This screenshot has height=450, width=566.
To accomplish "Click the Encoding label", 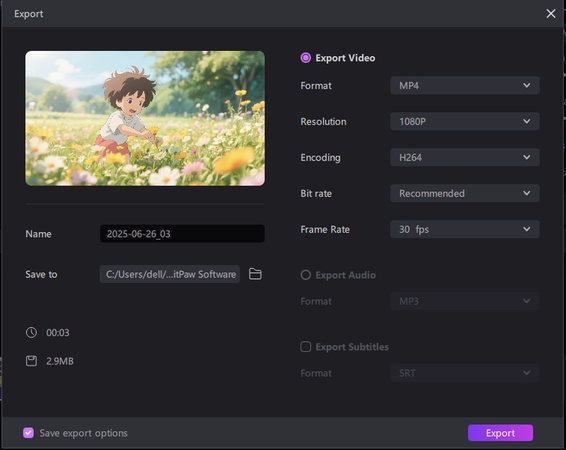I will [320, 158].
